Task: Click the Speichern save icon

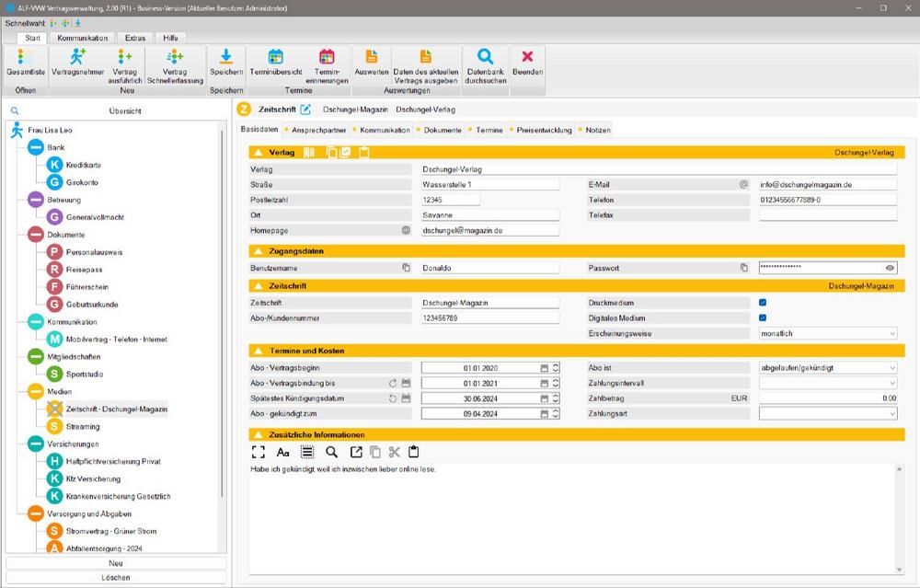Action: click(x=226, y=56)
